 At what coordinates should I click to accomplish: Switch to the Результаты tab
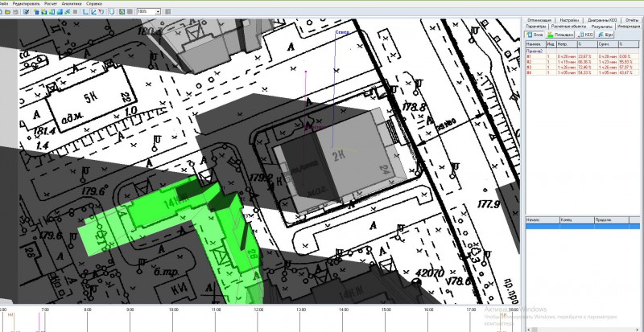tap(601, 27)
